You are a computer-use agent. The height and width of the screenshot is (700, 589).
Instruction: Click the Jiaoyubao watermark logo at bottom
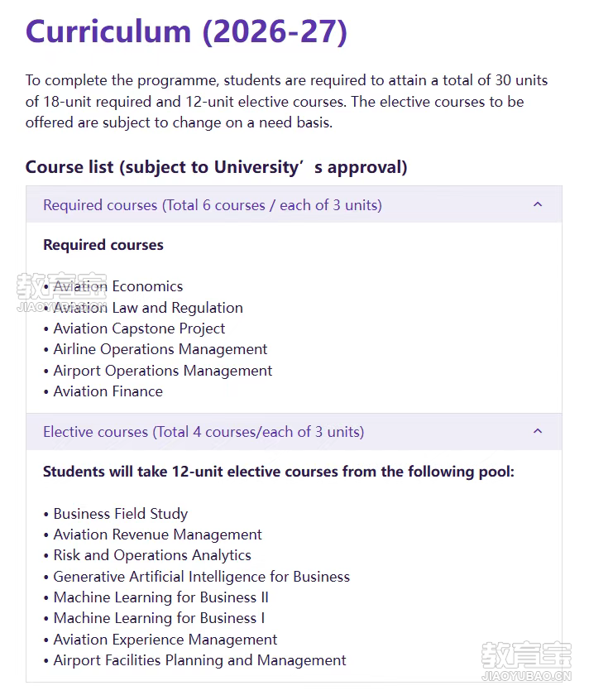click(526, 662)
